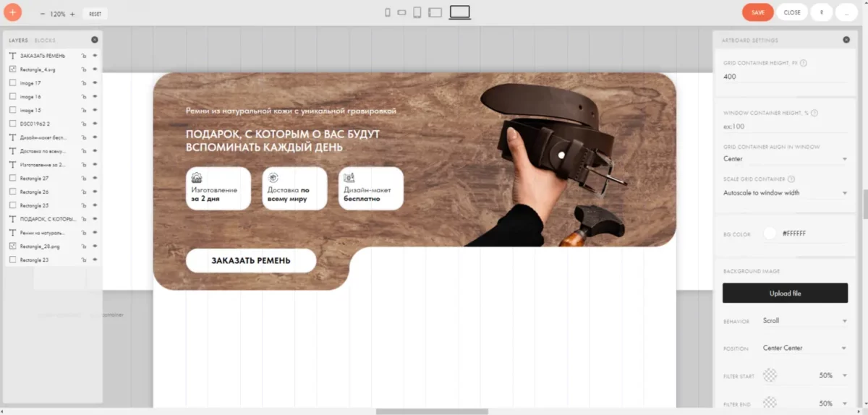Select the ПОДАРОК, С КОТОРЫ... text layer
Viewport: 868px width, 415px height.
[x=54, y=218]
